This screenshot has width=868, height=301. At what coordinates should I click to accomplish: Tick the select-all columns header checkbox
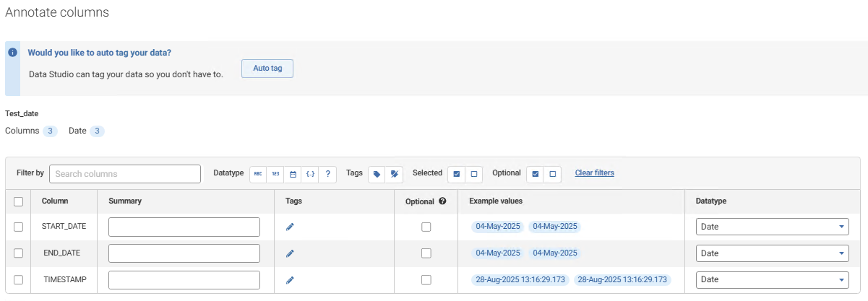pos(18,201)
